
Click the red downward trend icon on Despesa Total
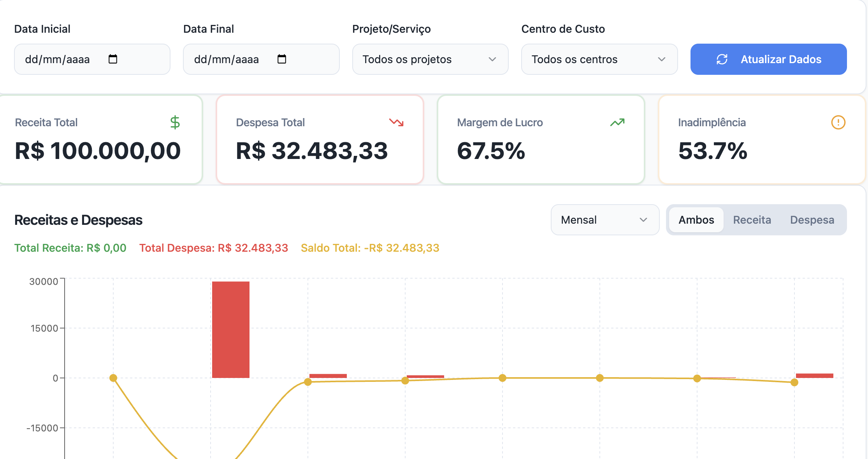click(x=396, y=122)
